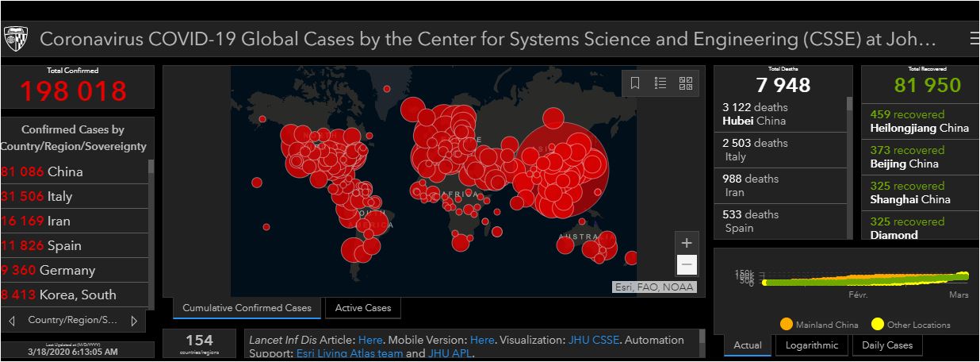Select Germany in confirmed cases list
This screenshot has width=980, height=362.
click(75, 270)
